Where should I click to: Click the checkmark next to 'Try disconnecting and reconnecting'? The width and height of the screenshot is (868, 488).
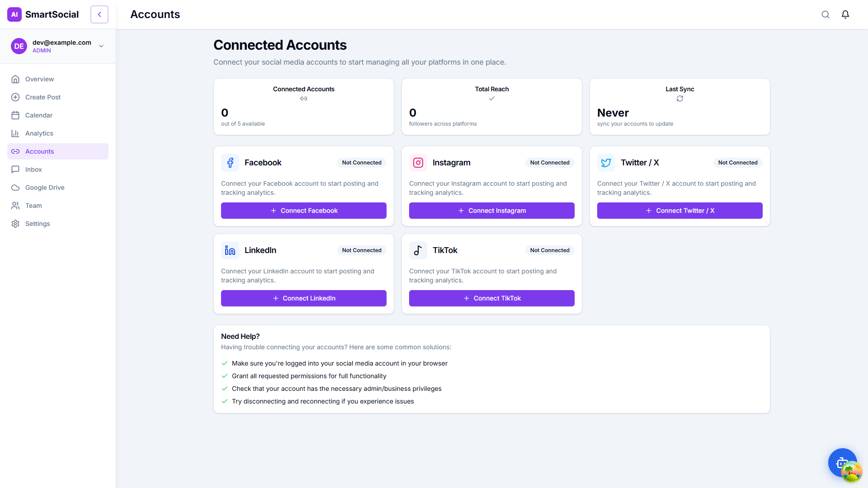pyautogui.click(x=225, y=401)
